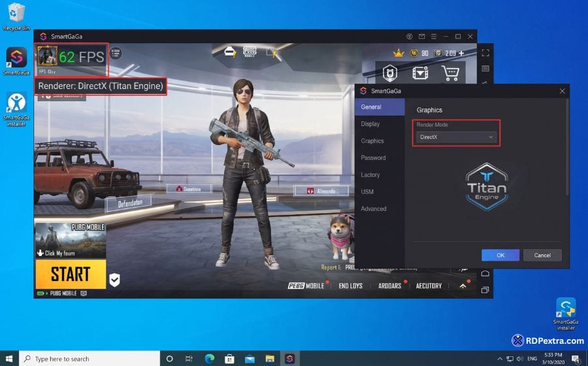Click the Defendaton vehicle label

click(129, 203)
